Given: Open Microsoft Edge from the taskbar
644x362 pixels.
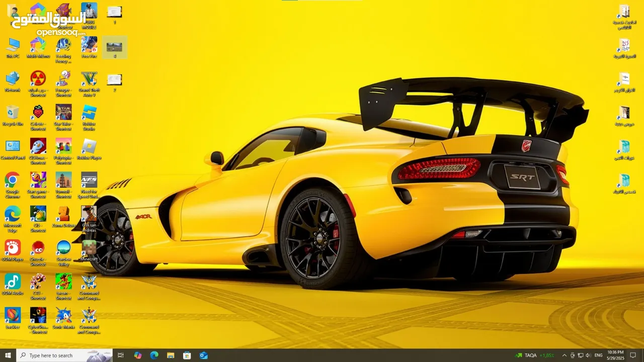Looking at the screenshot, I should tap(154, 355).
